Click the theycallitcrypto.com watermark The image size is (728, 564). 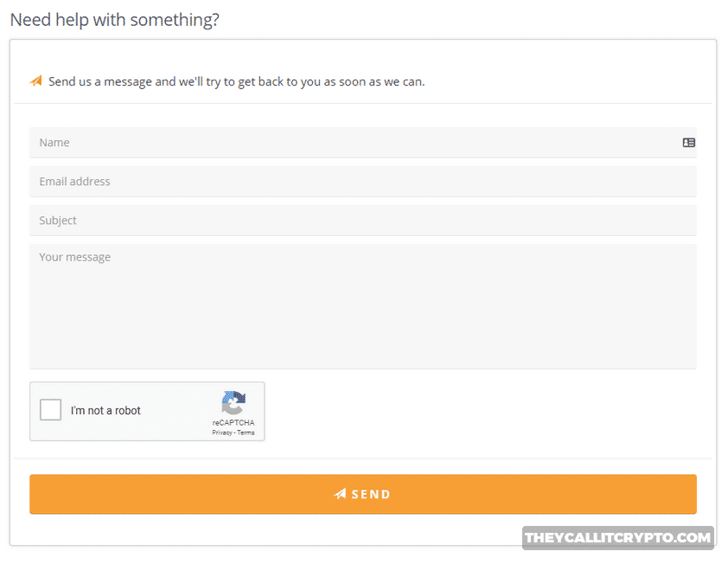[x=617, y=537]
